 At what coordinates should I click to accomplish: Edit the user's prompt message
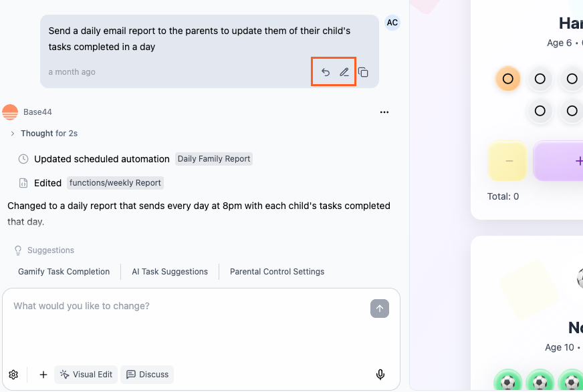(344, 71)
